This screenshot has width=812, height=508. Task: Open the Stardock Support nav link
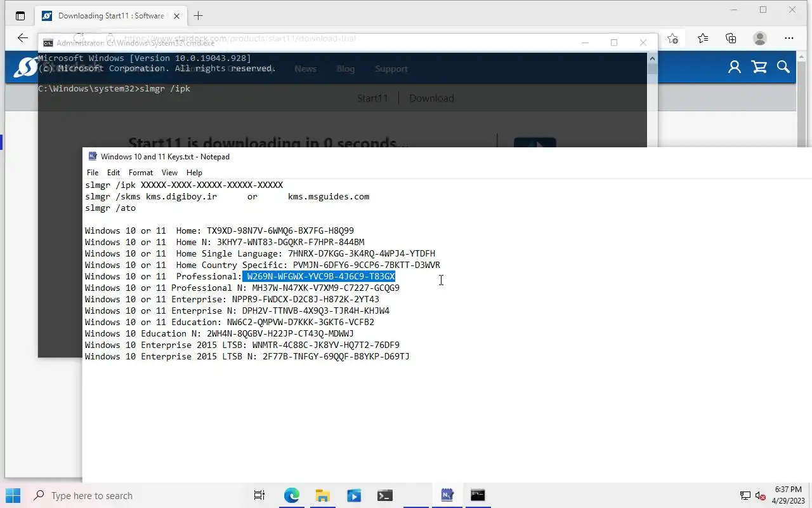pyautogui.click(x=391, y=69)
